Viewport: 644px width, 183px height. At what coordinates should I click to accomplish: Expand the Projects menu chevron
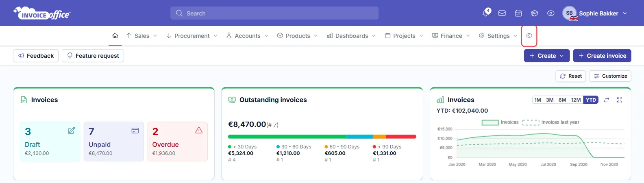(x=421, y=36)
